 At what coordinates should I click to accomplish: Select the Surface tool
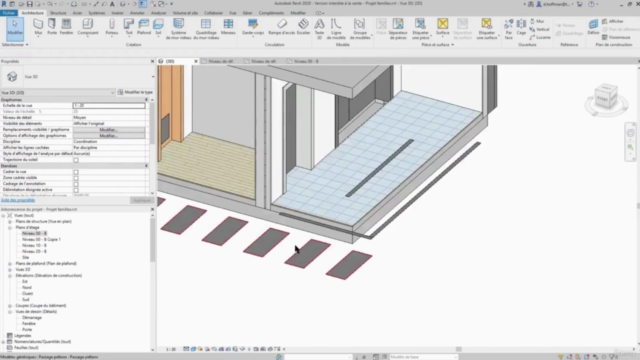(442, 27)
